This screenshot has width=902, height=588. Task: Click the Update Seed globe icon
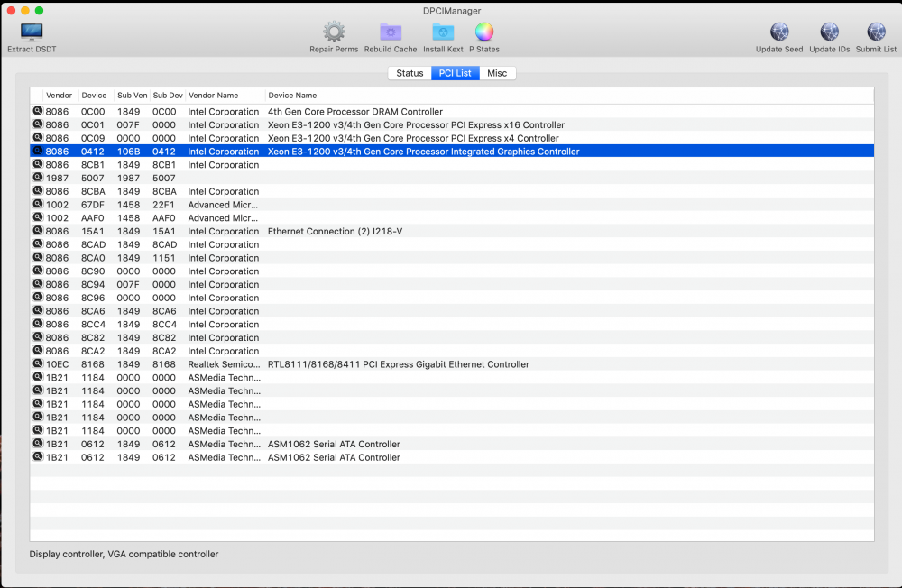779,32
